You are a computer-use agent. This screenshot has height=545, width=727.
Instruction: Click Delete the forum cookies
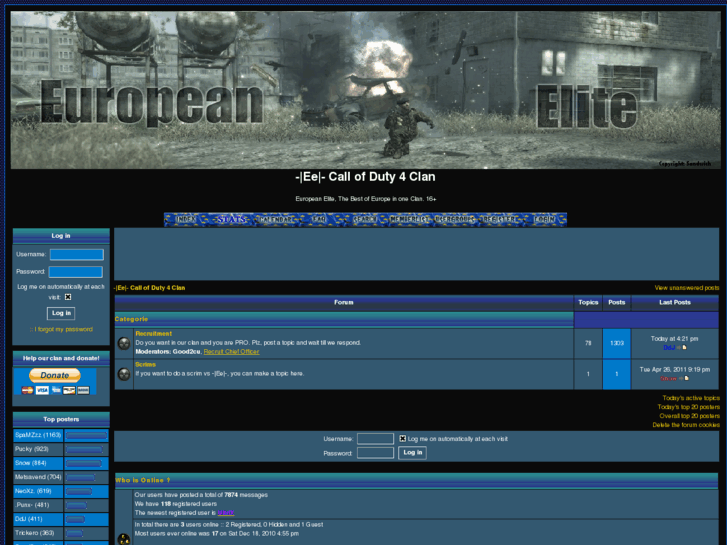point(686,425)
